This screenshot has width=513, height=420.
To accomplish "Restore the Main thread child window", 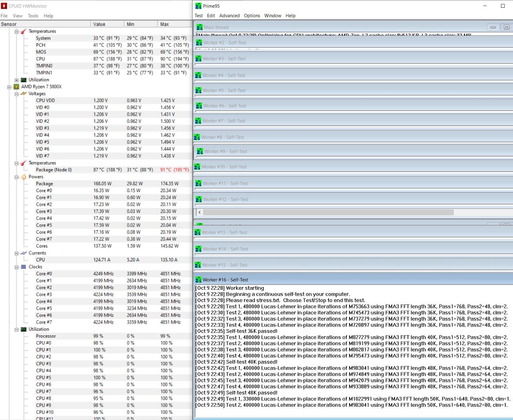I will point(506,27).
